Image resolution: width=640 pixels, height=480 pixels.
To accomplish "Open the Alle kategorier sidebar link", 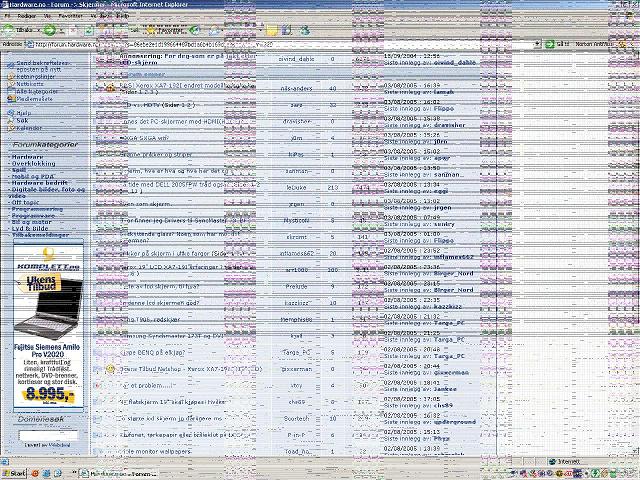I will point(37,91).
